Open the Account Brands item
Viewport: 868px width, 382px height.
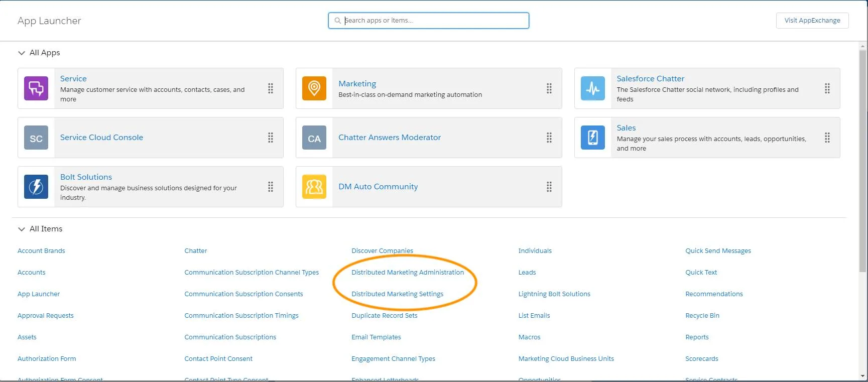pos(41,250)
